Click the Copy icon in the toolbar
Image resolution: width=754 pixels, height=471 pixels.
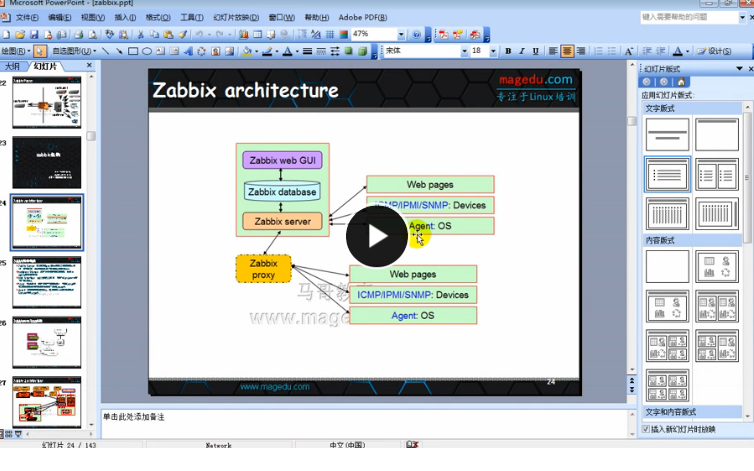[154, 35]
